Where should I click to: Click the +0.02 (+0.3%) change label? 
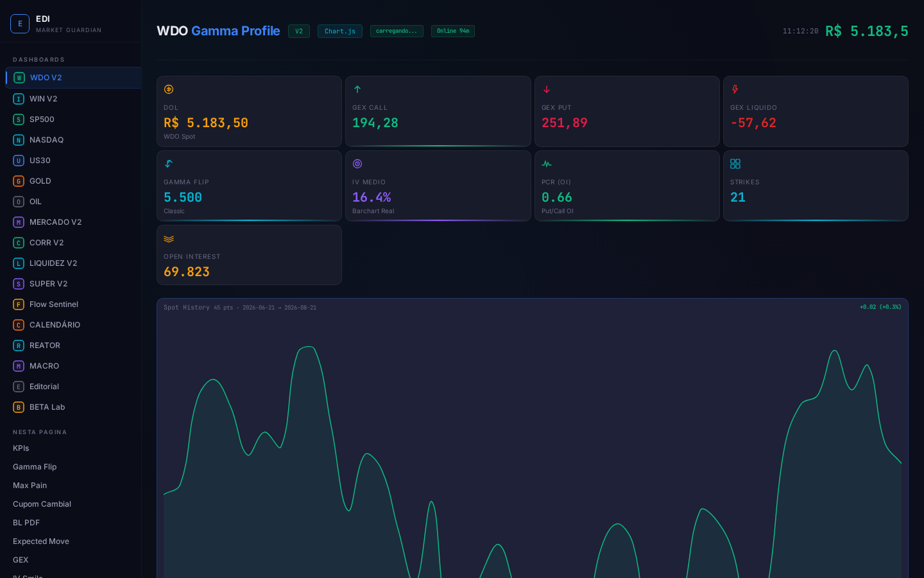pyautogui.click(x=880, y=307)
